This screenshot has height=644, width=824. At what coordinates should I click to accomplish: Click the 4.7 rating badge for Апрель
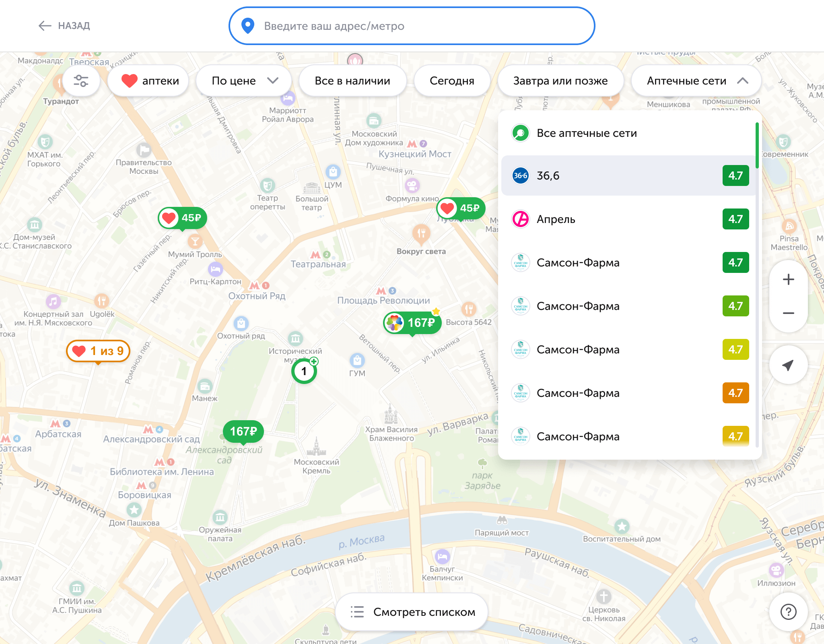point(735,219)
